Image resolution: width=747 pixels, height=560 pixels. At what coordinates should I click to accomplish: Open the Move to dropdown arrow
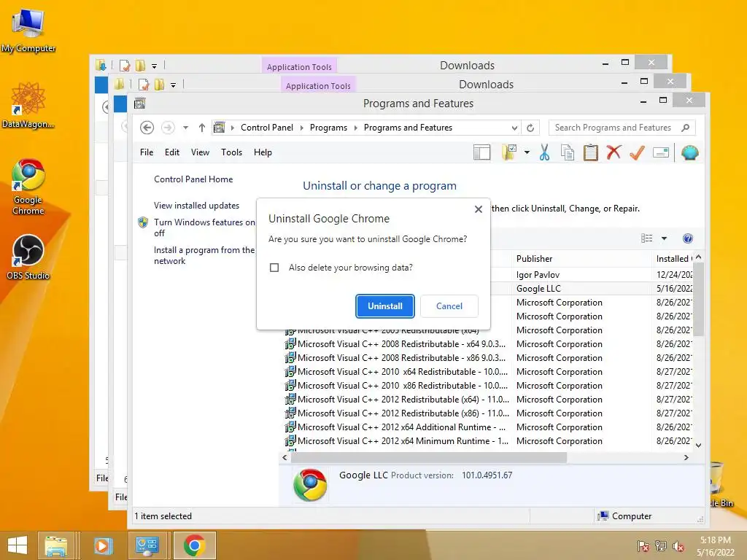click(527, 152)
